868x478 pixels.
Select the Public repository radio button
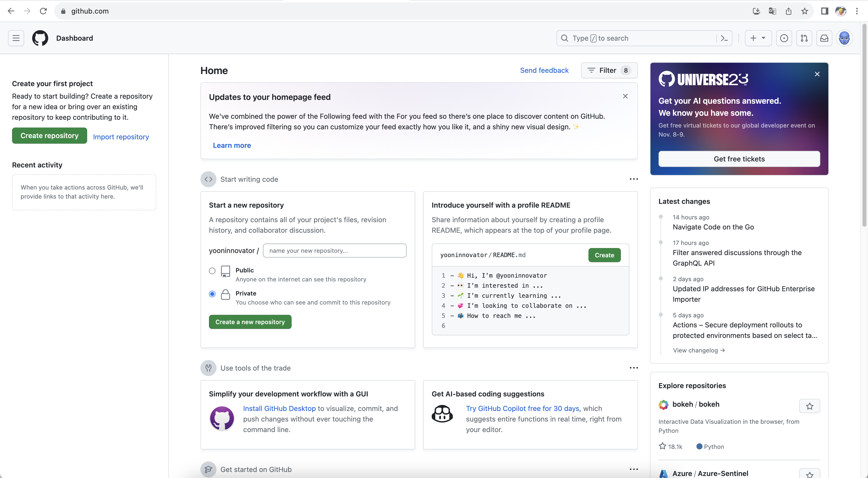click(x=212, y=271)
